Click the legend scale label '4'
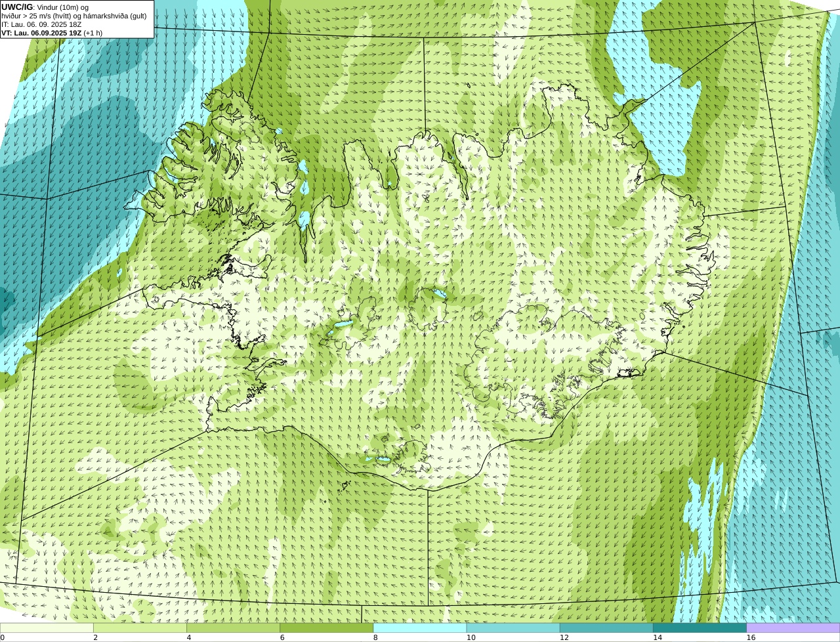This screenshot has height=642, width=840. (189, 637)
